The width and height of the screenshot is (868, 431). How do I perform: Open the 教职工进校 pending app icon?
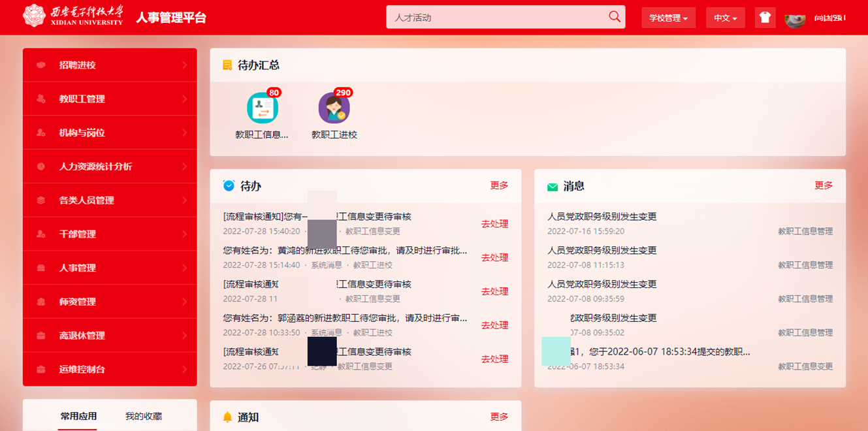click(x=334, y=108)
